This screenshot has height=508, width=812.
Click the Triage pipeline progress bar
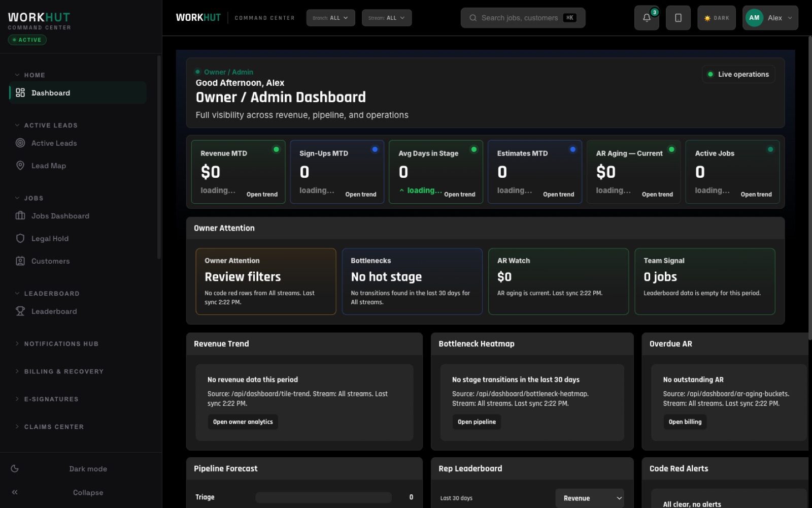[323, 497]
